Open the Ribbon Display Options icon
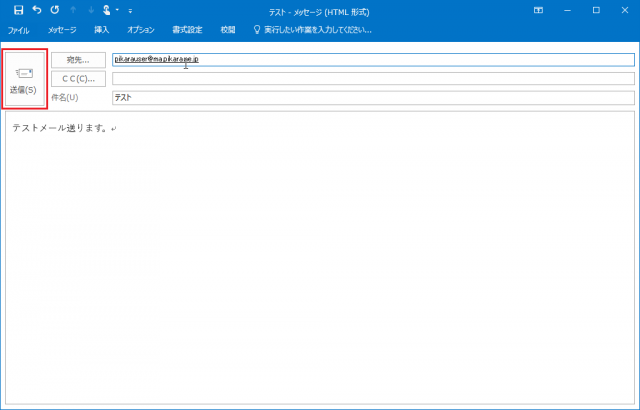The image size is (640, 410). (x=539, y=10)
